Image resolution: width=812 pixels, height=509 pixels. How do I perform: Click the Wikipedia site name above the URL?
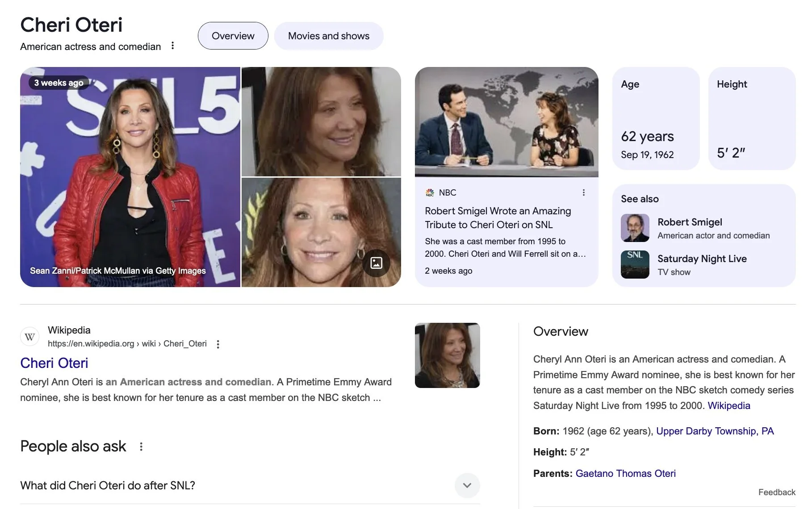click(x=69, y=330)
